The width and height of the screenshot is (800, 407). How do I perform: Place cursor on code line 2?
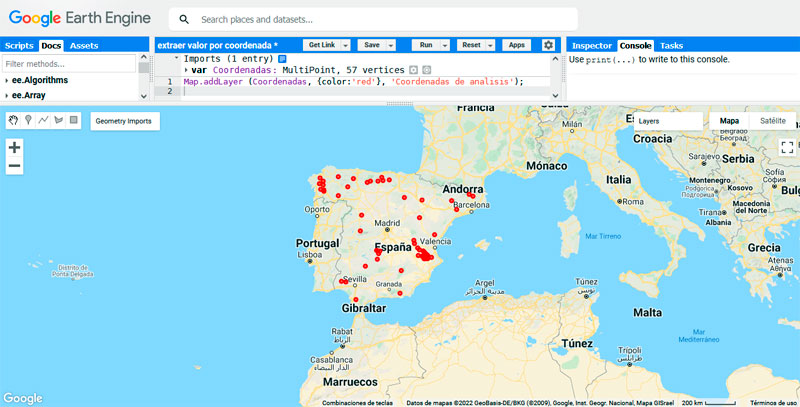(x=365, y=91)
